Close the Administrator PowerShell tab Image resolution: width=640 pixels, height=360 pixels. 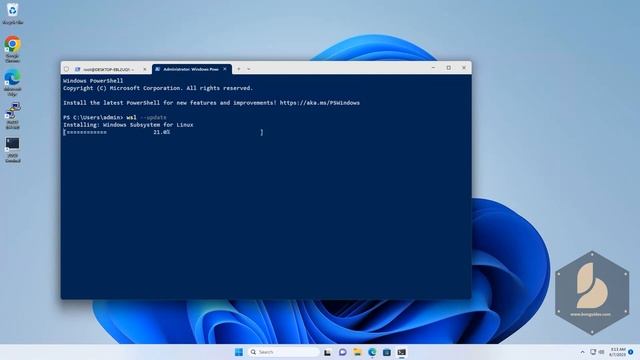pyautogui.click(x=224, y=69)
